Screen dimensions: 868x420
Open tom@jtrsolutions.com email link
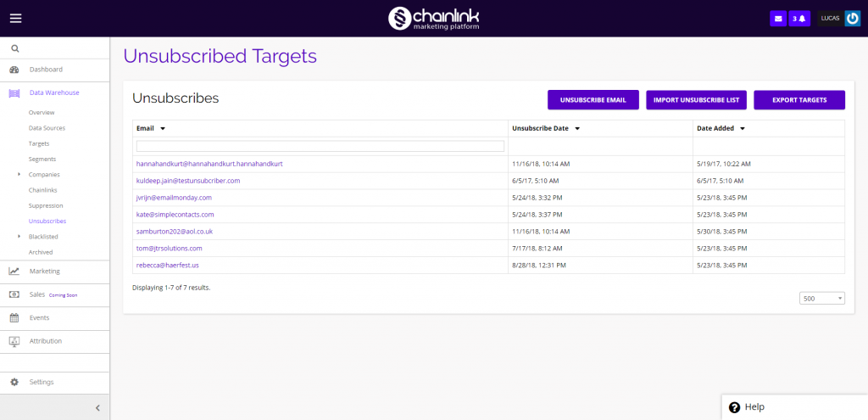pos(169,249)
